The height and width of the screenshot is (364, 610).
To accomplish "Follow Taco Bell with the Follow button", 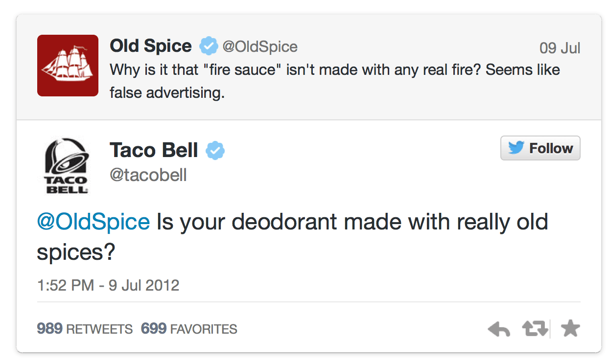I will pos(540,148).
